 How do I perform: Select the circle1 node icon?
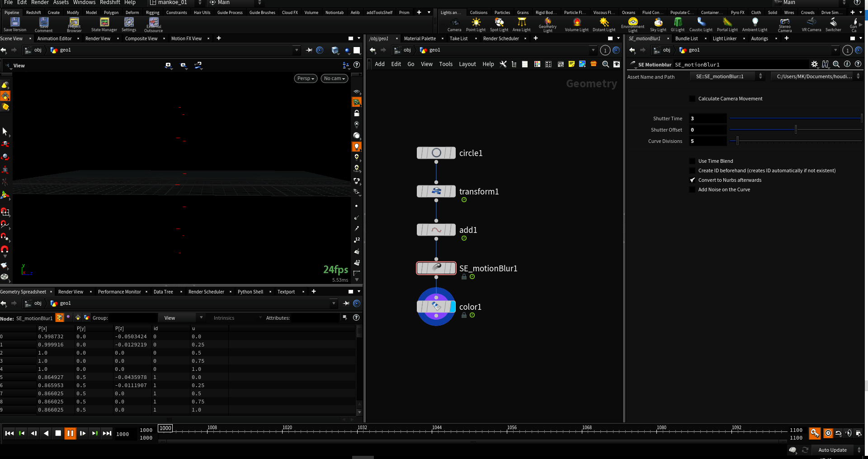pyautogui.click(x=436, y=153)
